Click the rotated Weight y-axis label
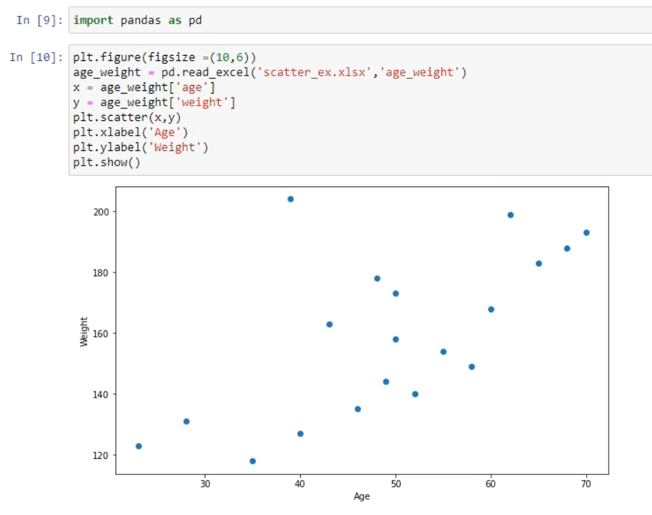 [84, 333]
